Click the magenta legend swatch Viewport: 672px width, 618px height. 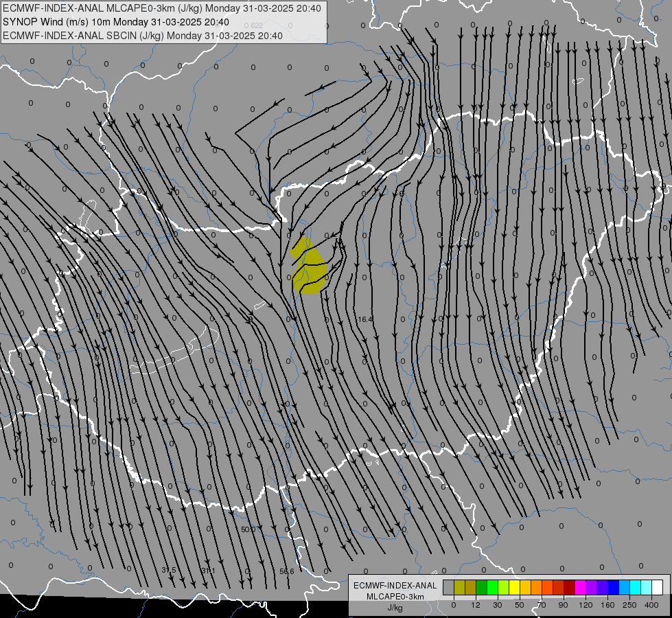580,587
